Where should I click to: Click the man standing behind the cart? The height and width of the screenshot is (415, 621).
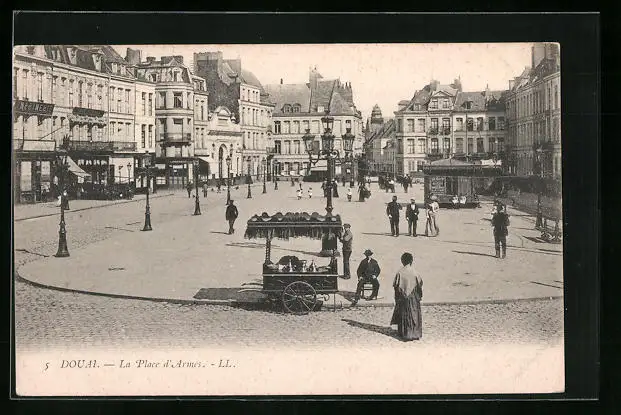pos(346,250)
